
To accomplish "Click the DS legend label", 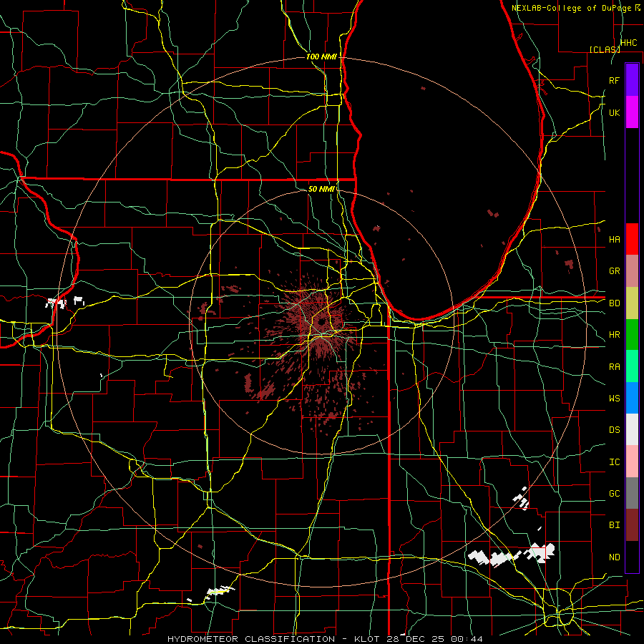I will click(x=614, y=430).
